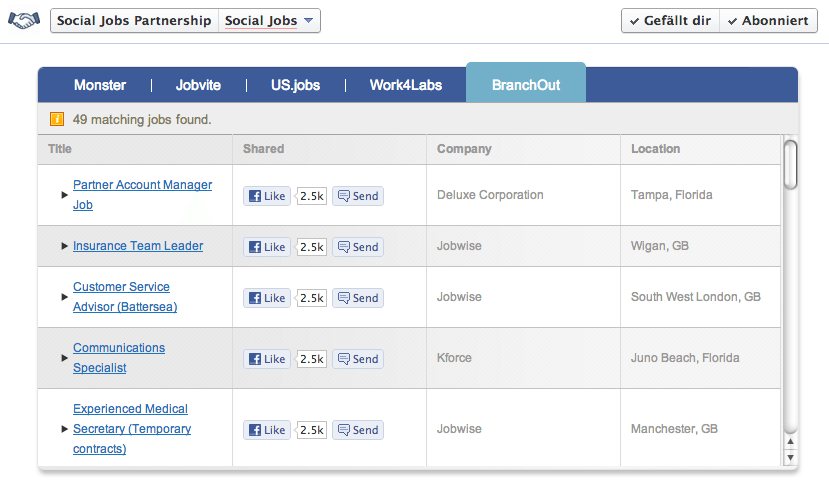Send the Partner Account Manager job

(x=358, y=196)
